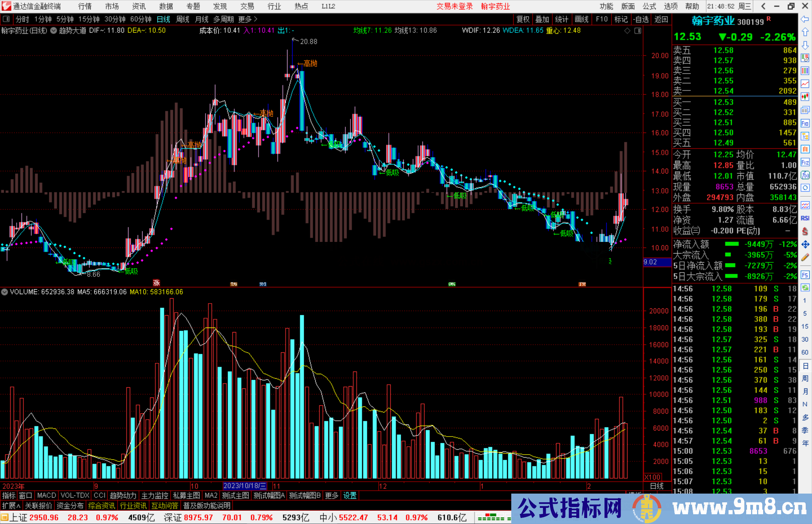Screen dimensions: 812x524
Task: Click the 复权 button
Action: pos(523,19)
